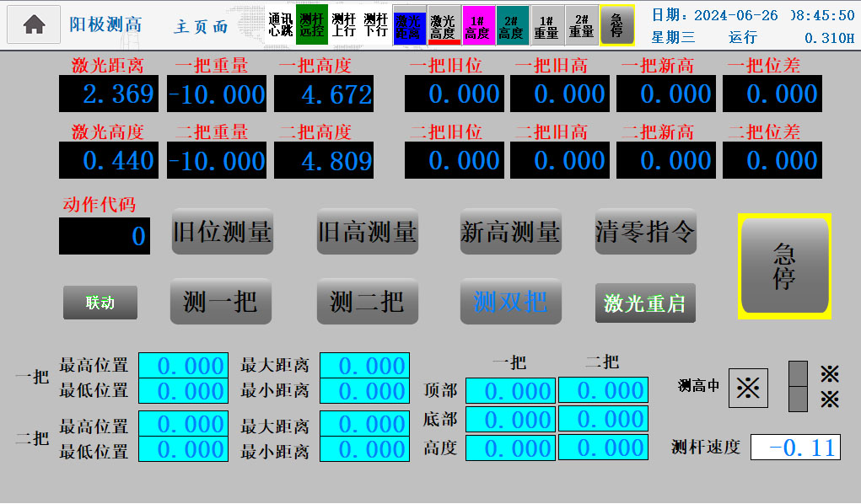Viewport: 861px width, 504px height.
Task: Select the 激光高度 toolbar icon
Action: click(x=442, y=24)
